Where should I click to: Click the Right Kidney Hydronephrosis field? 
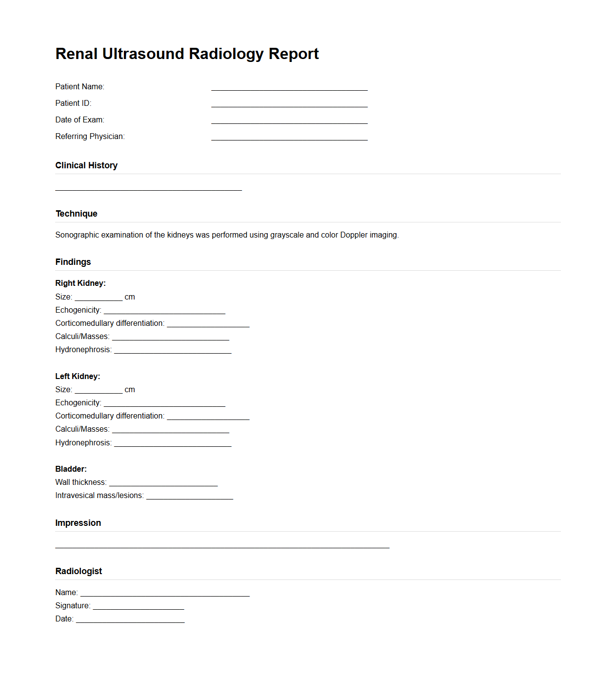[x=172, y=350]
